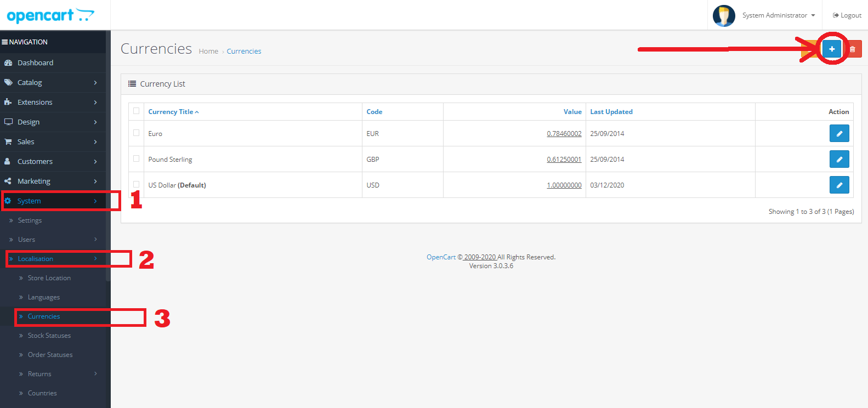The height and width of the screenshot is (408, 868).
Task: Expand the Extensions menu chevron
Action: [x=95, y=102]
